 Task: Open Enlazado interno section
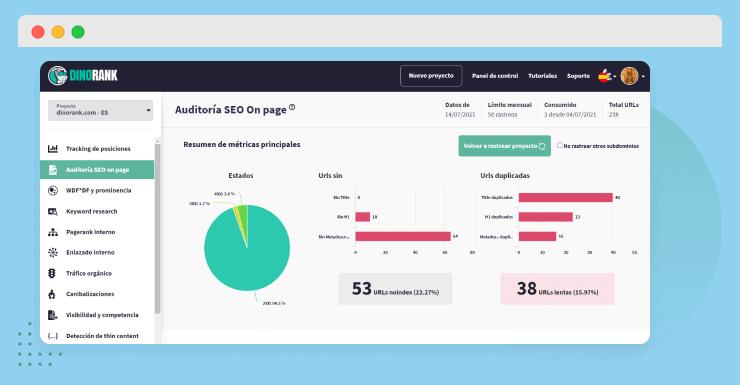point(97,252)
